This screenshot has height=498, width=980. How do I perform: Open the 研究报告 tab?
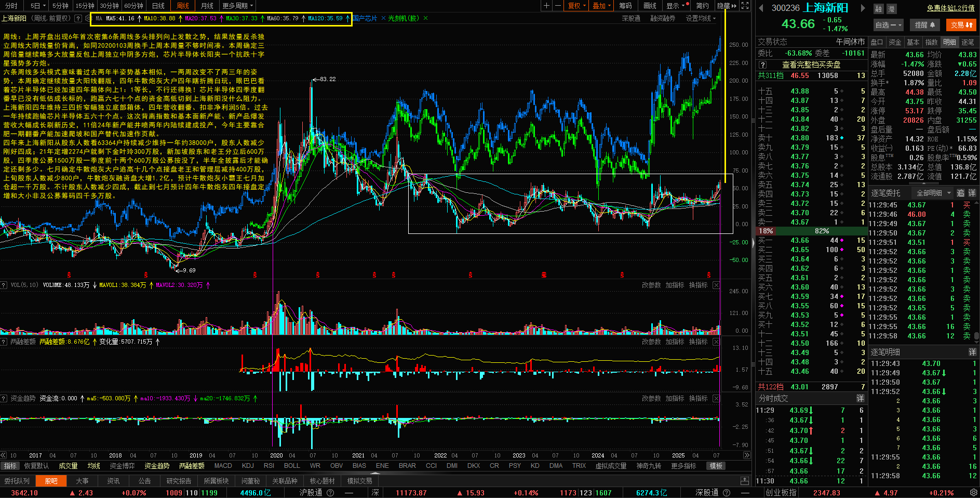coord(179,481)
